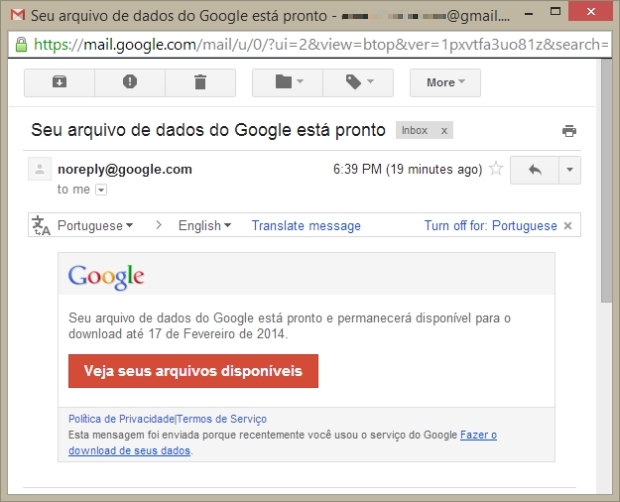This screenshot has height=502, width=620.
Task: Select sender noreply@google.com
Action: click(125, 170)
